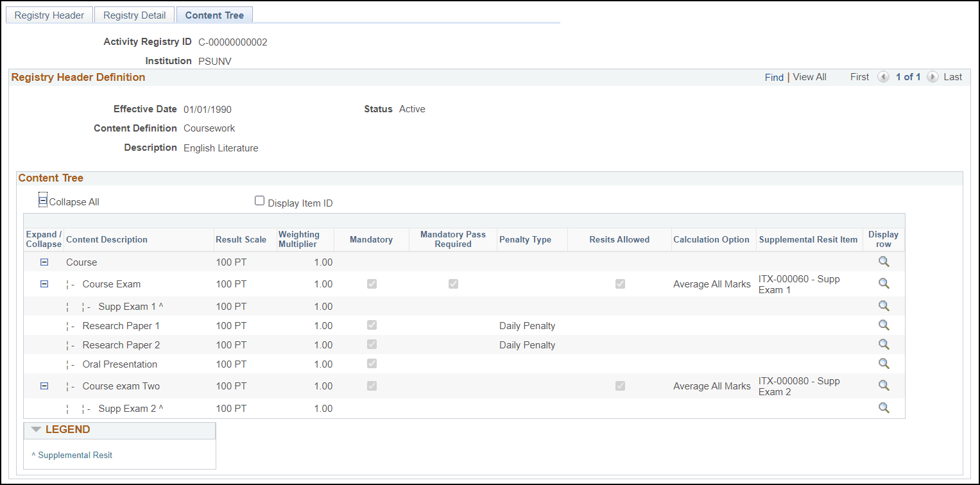Screen dimensions: 980x485
Task: Click Daily Penalty for Research Paper 2
Action: click(527, 345)
